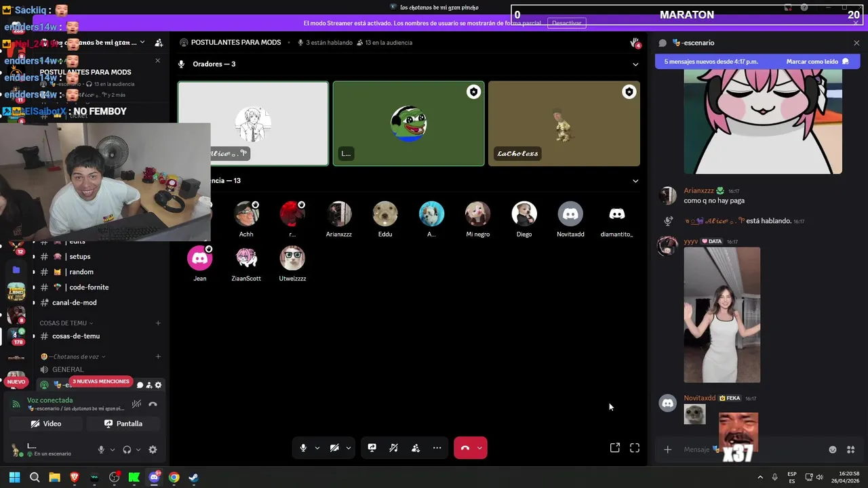Open the attachment plus button in chat
Screen dimensions: 868x488
click(x=667, y=449)
